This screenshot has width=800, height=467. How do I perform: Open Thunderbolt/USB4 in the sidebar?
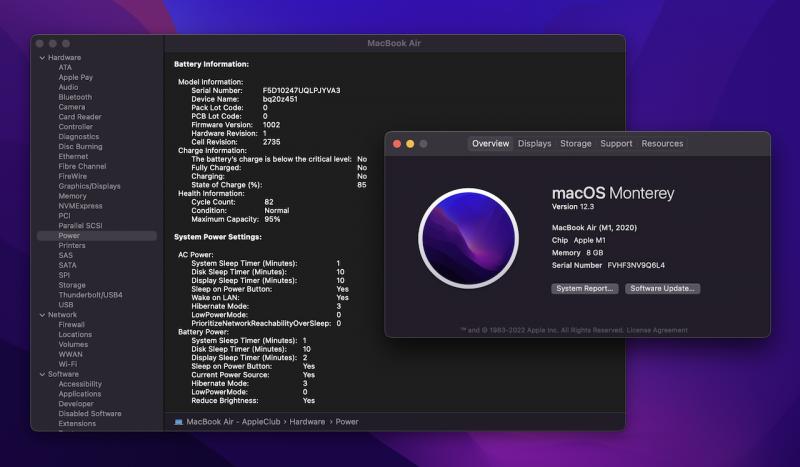90,294
